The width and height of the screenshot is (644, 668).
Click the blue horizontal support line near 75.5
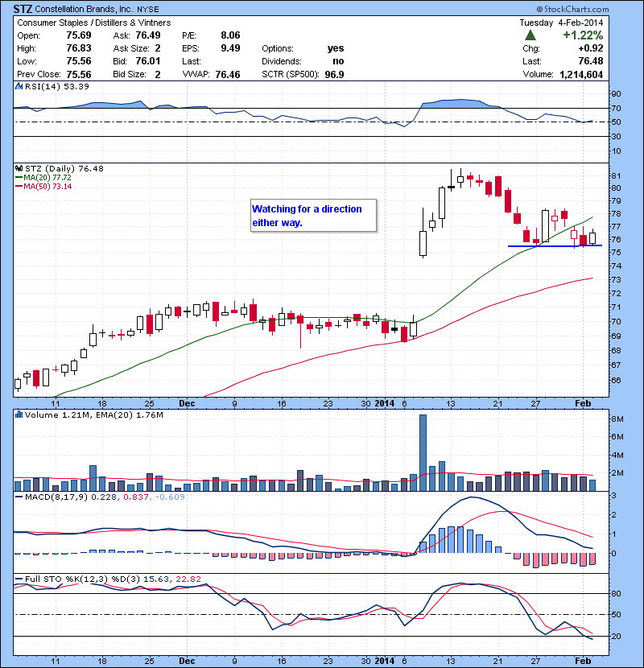(x=555, y=245)
